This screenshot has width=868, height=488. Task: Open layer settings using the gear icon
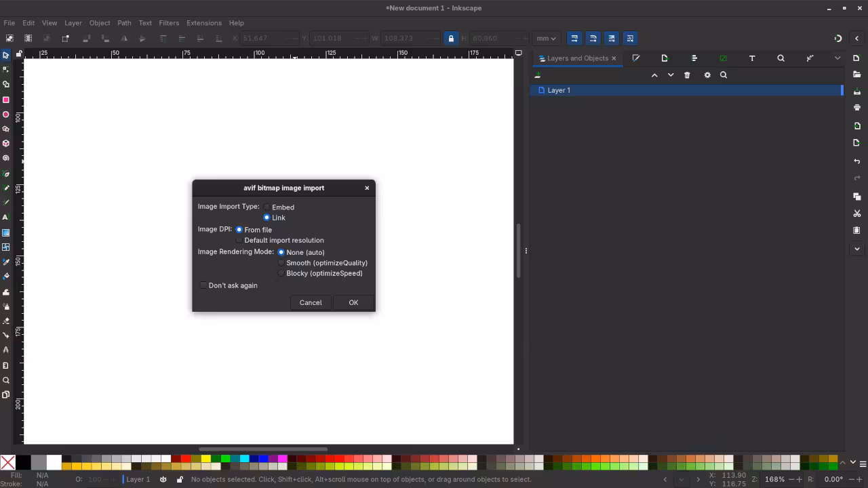click(x=707, y=75)
